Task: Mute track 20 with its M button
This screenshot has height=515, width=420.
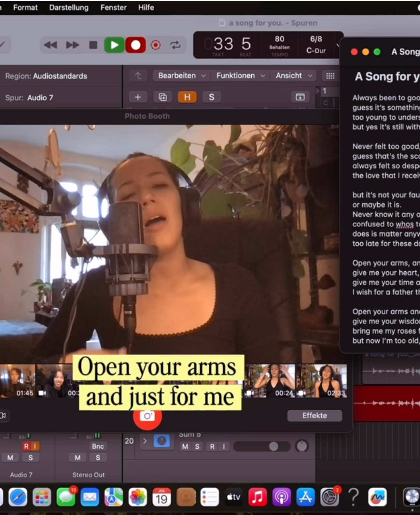Action: pyautogui.click(x=185, y=447)
